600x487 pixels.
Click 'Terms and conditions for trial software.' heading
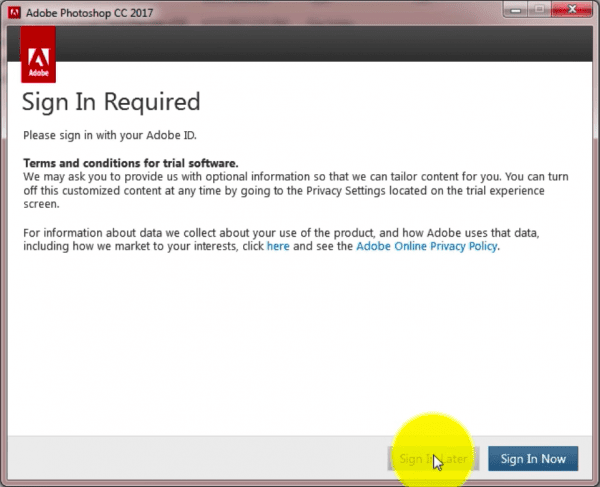pyautogui.click(x=131, y=163)
